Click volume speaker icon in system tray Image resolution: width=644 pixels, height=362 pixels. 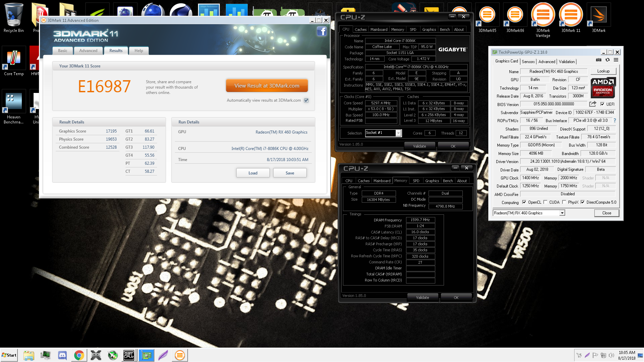[x=611, y=355]
